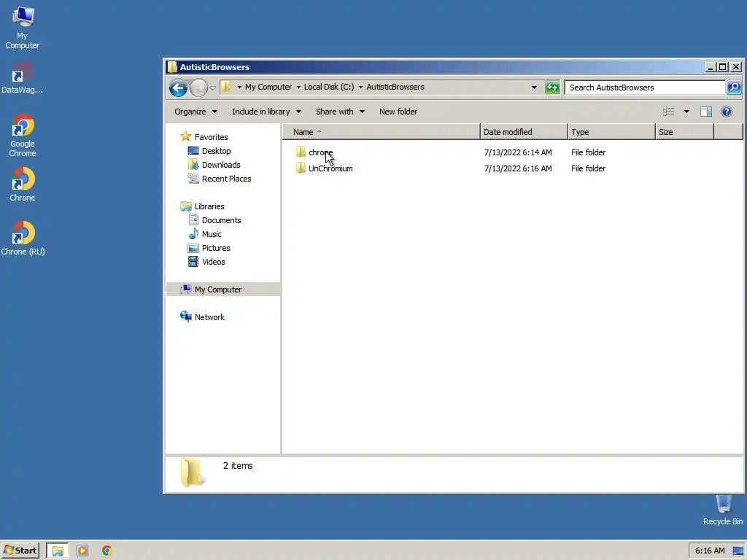Select the Chrone (RU) desktop shortcut

click(23, 238)
